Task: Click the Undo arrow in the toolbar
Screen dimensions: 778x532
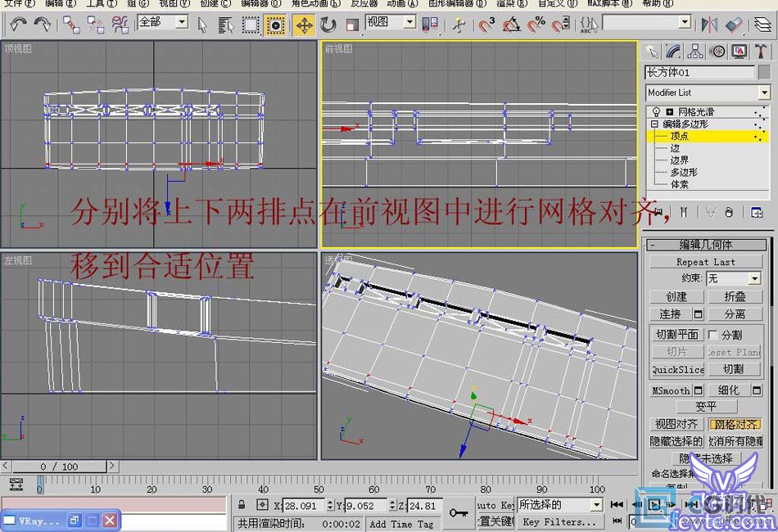Action: click(x=18, y=25)
